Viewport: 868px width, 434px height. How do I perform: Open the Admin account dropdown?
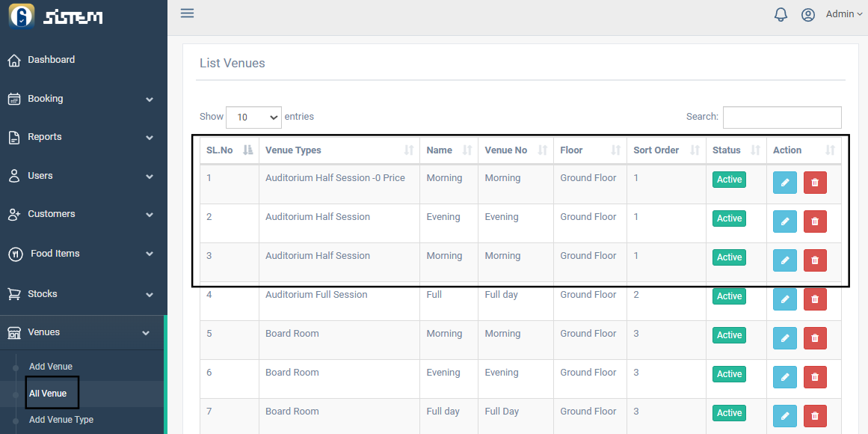(843, 14)
